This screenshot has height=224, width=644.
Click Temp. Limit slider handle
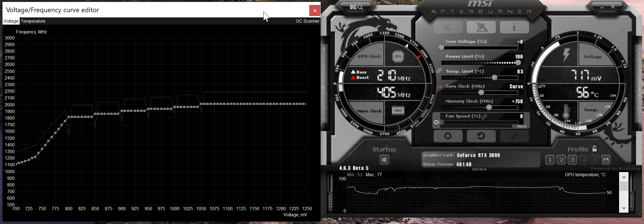pyautogui.click(x=494, y=78)
